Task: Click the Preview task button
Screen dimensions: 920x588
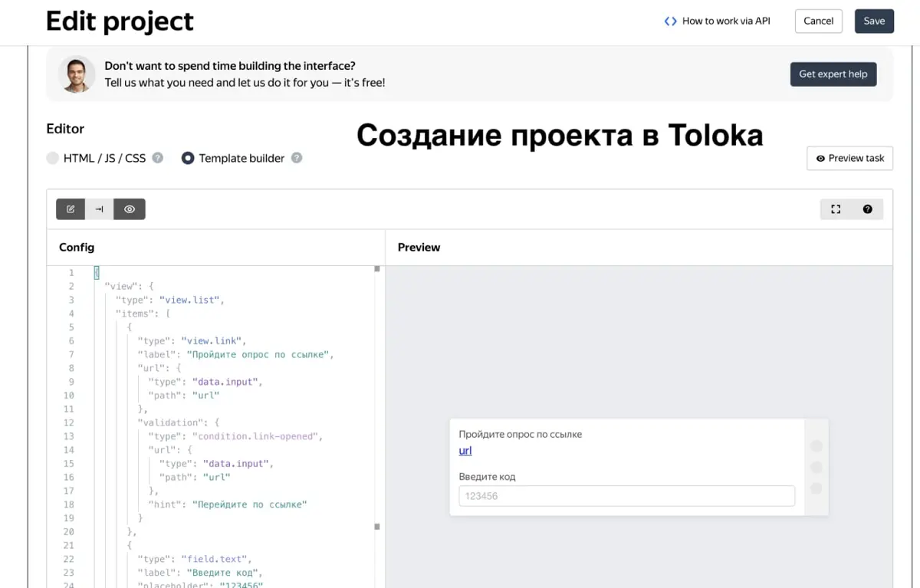Action: (849, 158)
